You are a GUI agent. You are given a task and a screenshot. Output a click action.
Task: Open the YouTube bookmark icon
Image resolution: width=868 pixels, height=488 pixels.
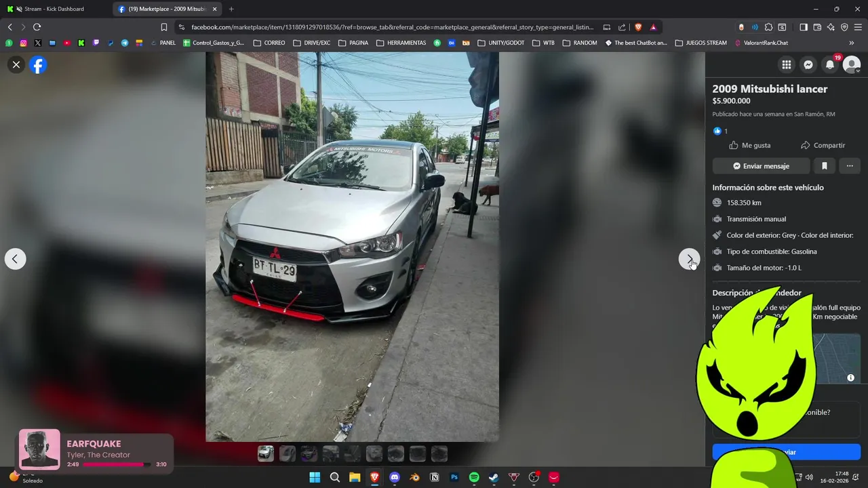66,43
